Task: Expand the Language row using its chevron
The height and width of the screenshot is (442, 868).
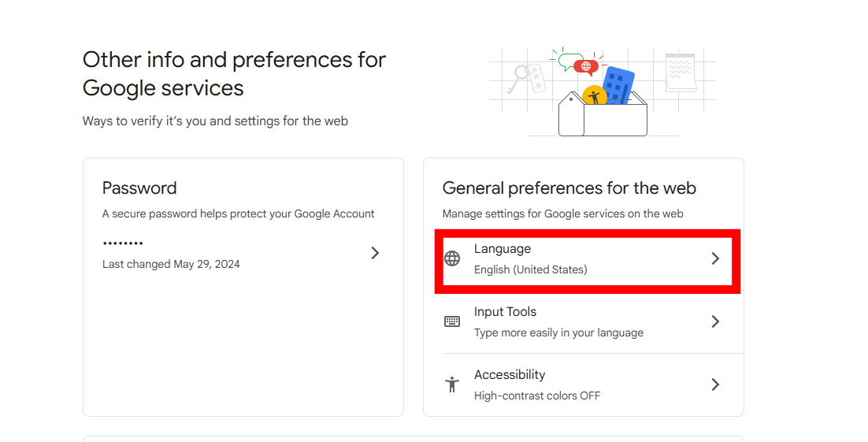Action: tap(715, 258)
